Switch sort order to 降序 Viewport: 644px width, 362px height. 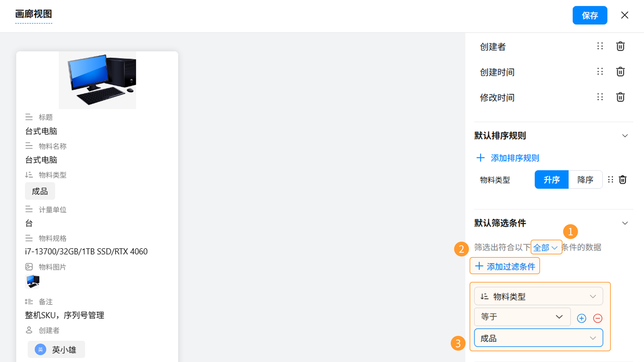(x=585, y=180)
